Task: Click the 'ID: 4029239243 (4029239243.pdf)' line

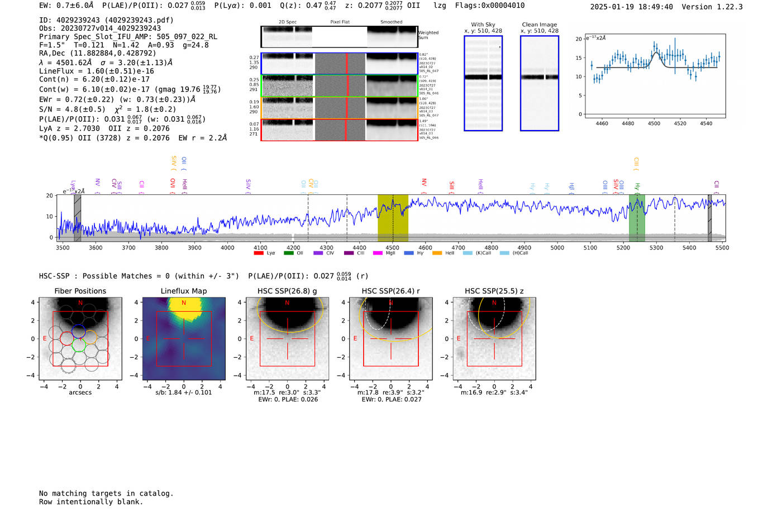Action: (x=106, y=20)
